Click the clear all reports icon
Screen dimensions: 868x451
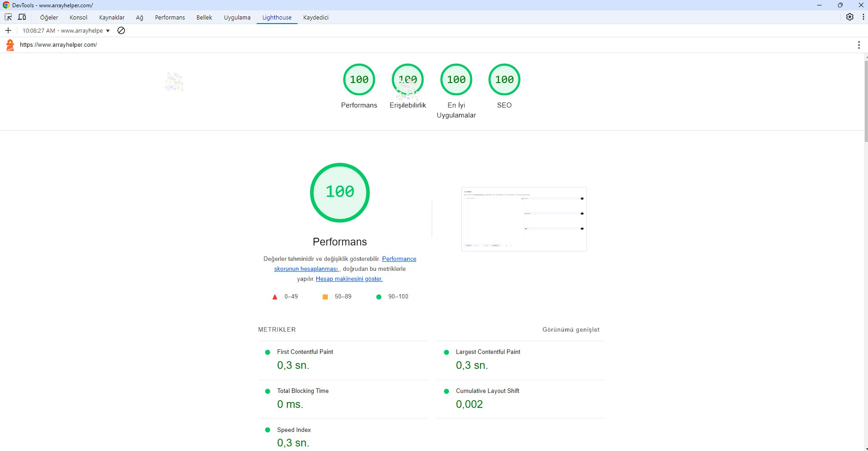click(x=121, y=30)
